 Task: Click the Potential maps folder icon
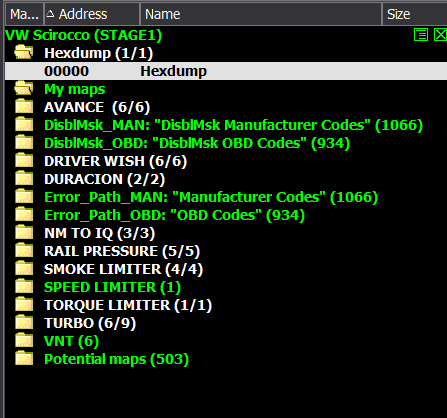24,359
